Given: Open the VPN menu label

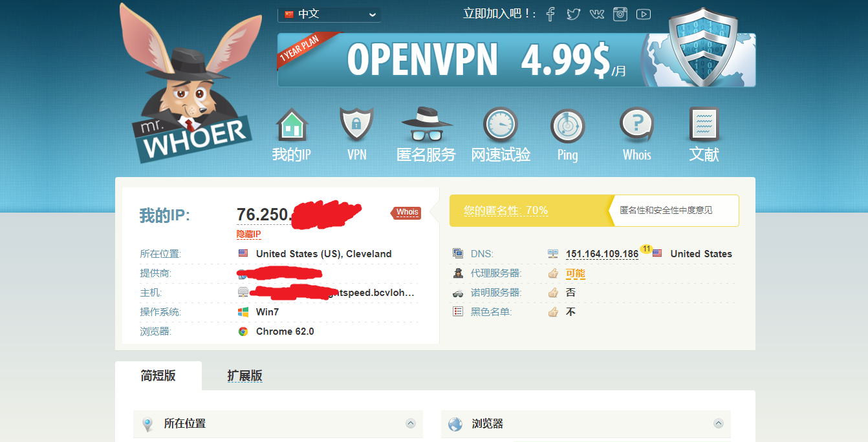Looking at the screenshot, I should 357,154.
